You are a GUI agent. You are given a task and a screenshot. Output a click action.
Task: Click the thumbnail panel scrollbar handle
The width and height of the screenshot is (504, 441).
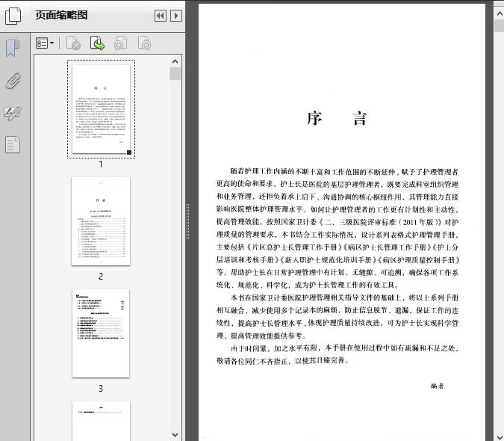point(175,74)
